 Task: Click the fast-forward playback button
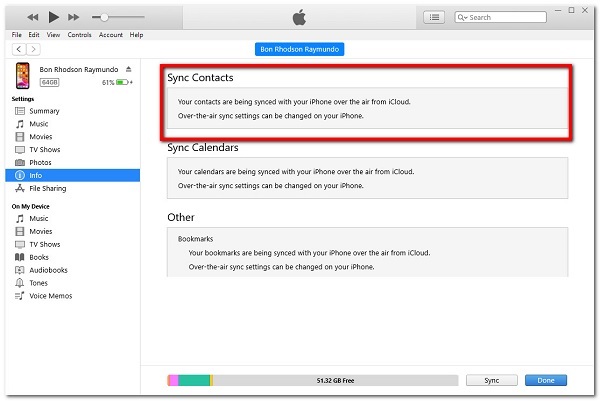(x=73, y=17)
